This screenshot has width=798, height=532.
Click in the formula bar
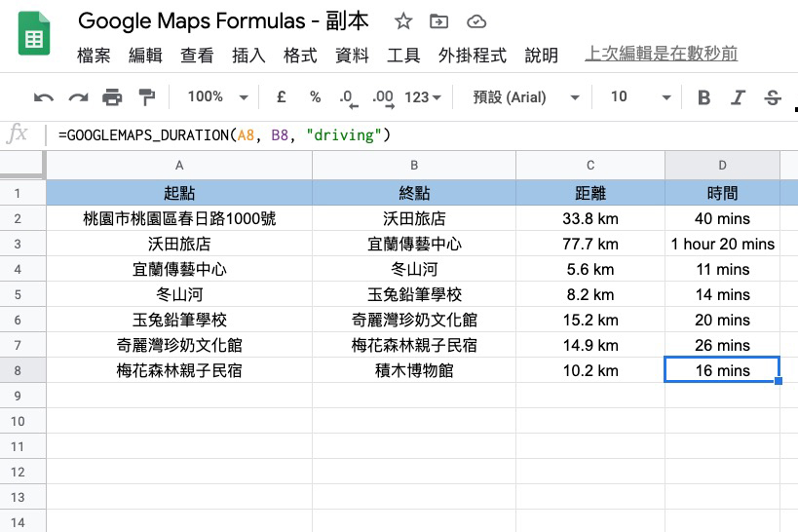[x=423, y=134]
